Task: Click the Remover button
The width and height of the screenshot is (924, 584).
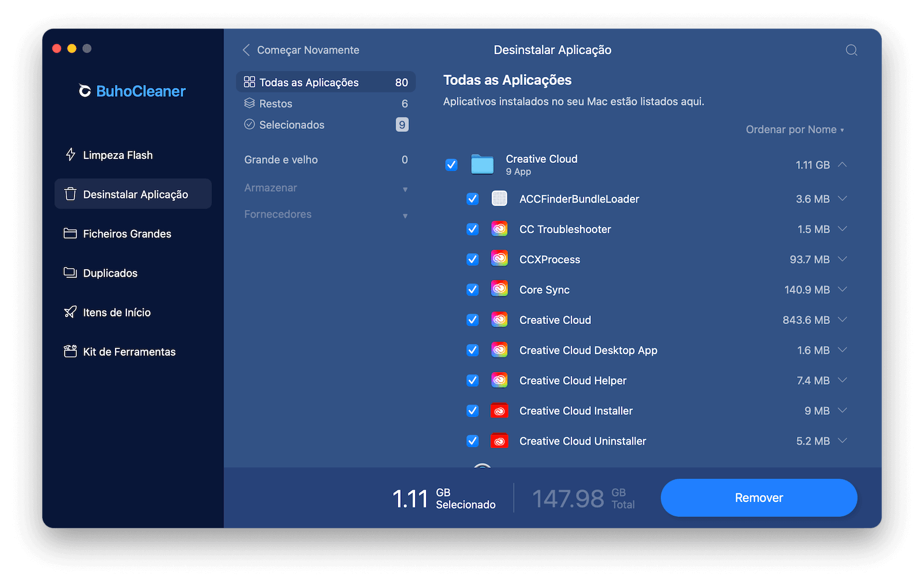Action: [759, 497]
